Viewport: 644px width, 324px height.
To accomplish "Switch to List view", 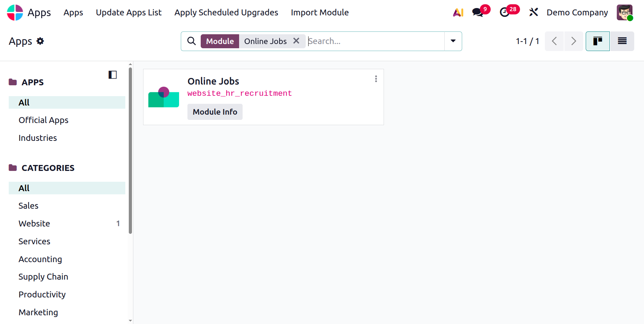I will coord(622,41).
